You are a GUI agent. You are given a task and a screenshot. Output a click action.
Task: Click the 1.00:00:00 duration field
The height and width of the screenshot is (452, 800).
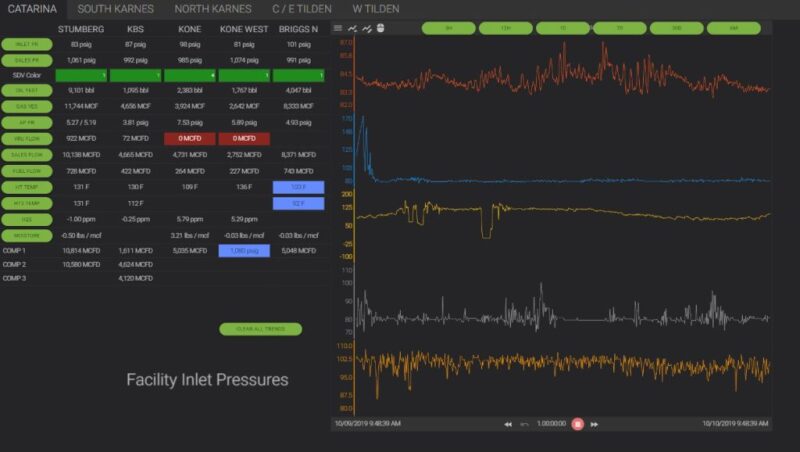tap(551, 424)
